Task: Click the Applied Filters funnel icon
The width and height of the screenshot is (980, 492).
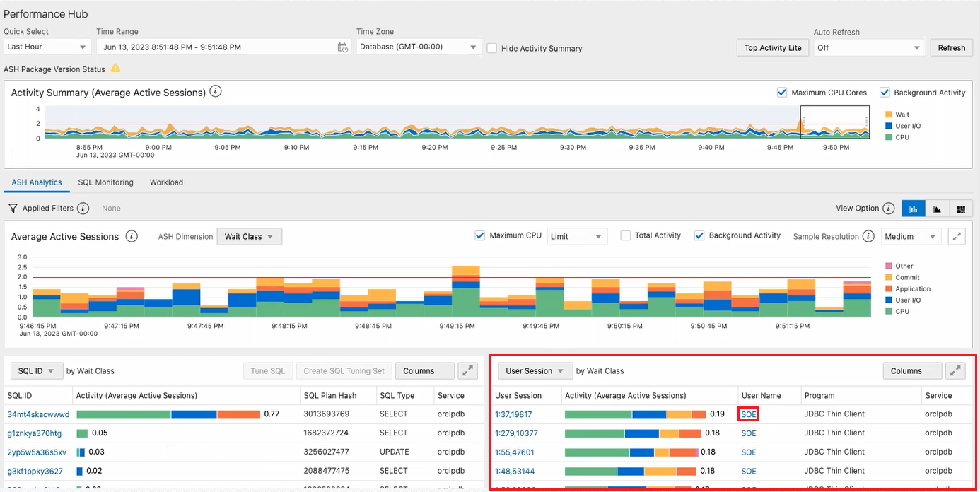Action: [13, 209]
